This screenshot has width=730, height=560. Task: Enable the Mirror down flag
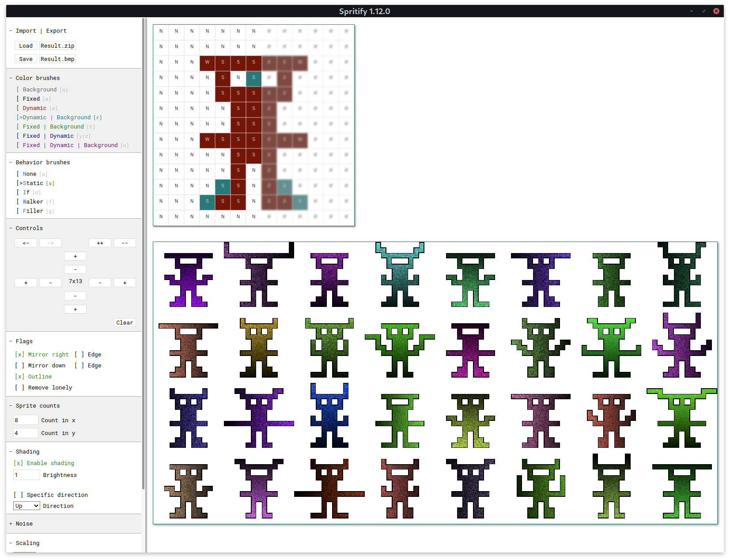click(x=19, y=366)
